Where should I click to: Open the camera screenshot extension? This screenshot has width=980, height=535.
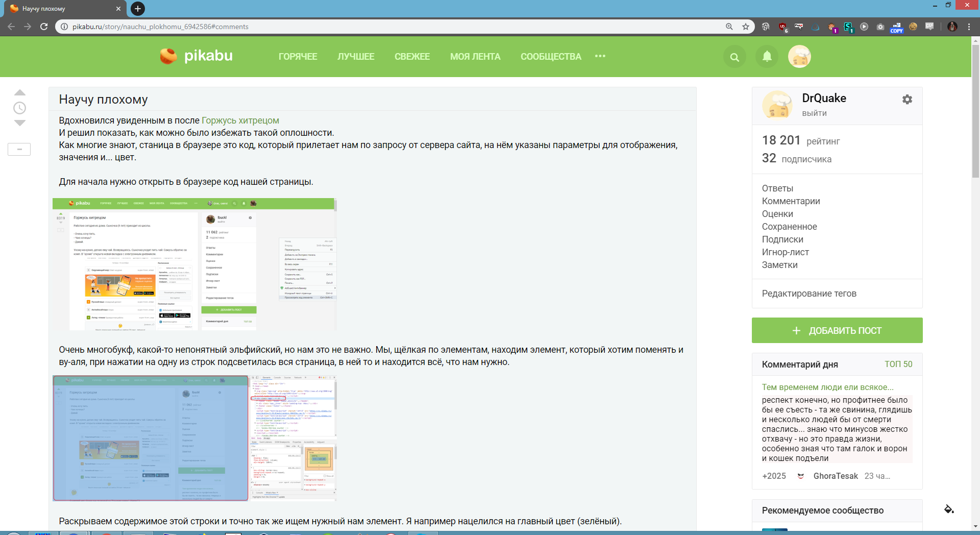(880, 27)
